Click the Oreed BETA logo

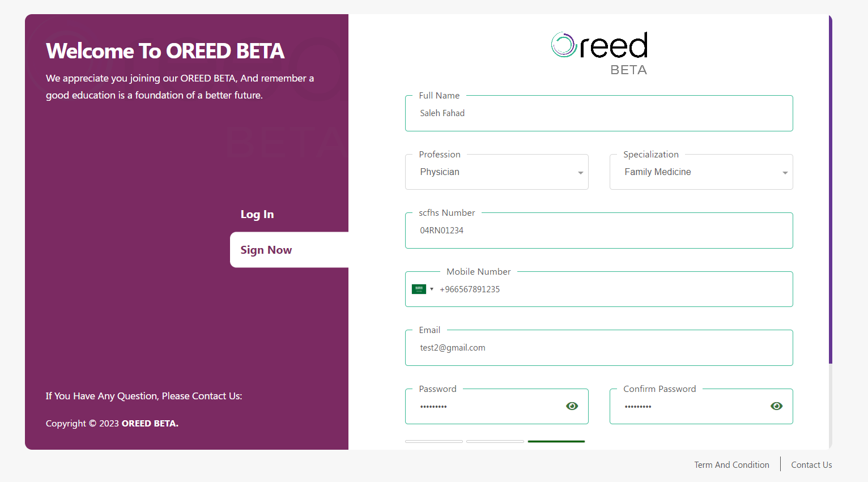point(599,53)
